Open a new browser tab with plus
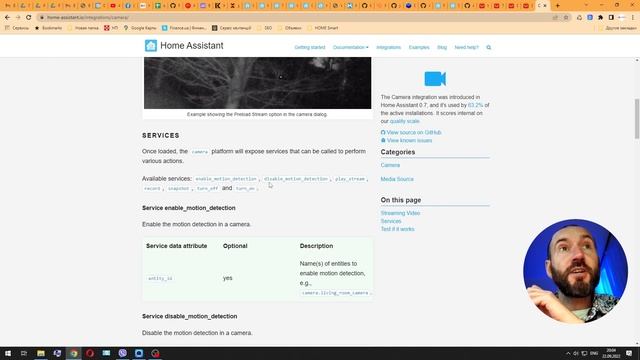 558,6
